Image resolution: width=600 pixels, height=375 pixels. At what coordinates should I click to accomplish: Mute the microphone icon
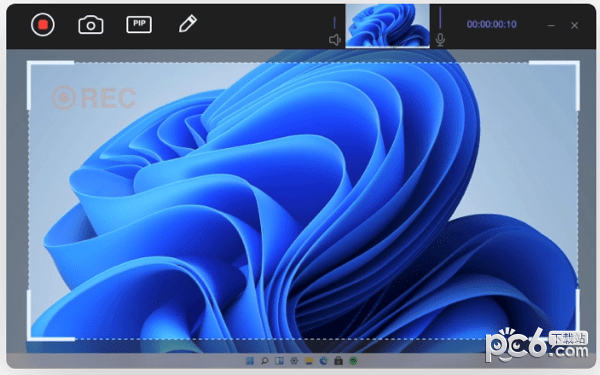click(440, 40)
